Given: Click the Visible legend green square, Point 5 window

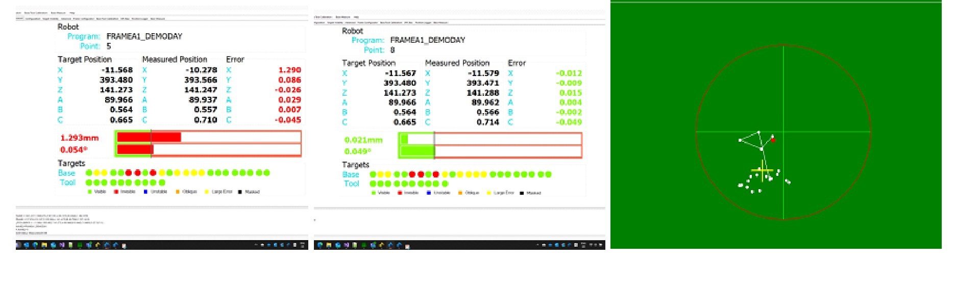Looking at the screenshot, I should point(89,192).
